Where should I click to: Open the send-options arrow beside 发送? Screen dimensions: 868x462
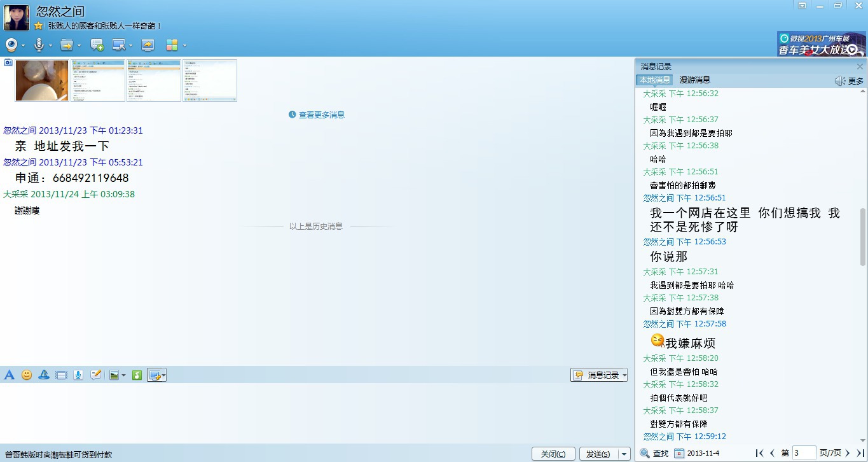pos(624,454)
